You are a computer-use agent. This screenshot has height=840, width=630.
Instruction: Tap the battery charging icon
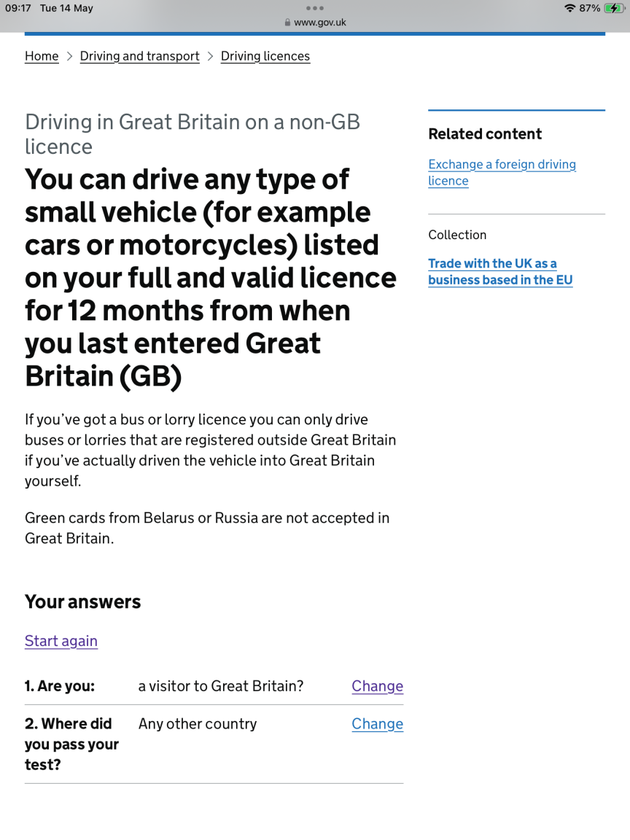tap(613, 8)
